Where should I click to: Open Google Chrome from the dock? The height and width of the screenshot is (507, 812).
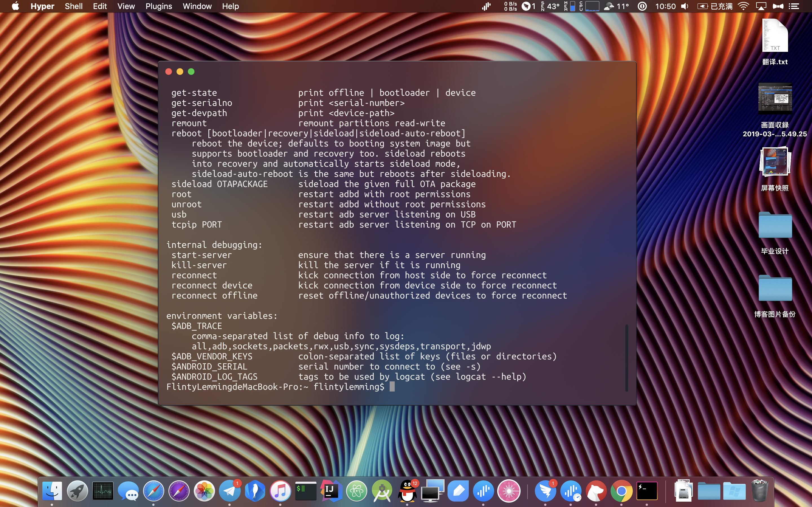coord(621,491)
